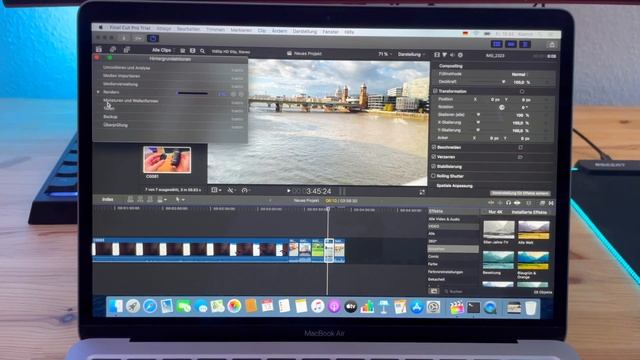
Task: Click Voreinstellung für Effekte sichern button
Action: click(520, 193)
